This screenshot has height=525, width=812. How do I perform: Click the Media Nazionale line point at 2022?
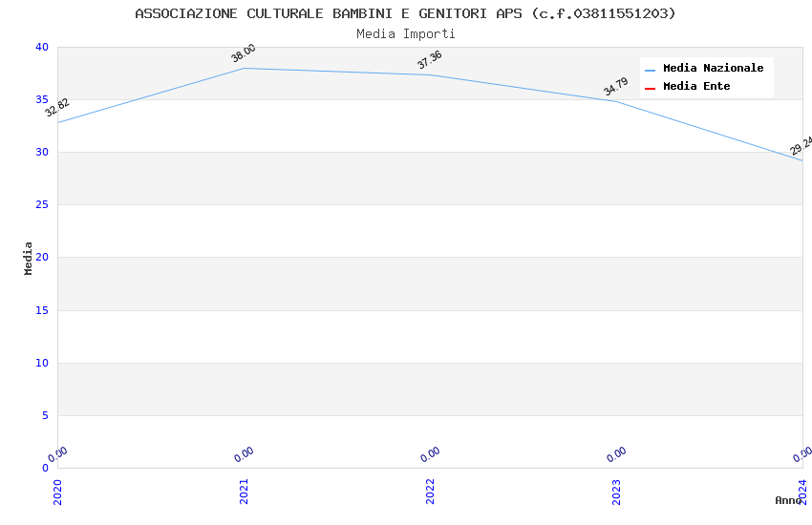coord(430,75)
